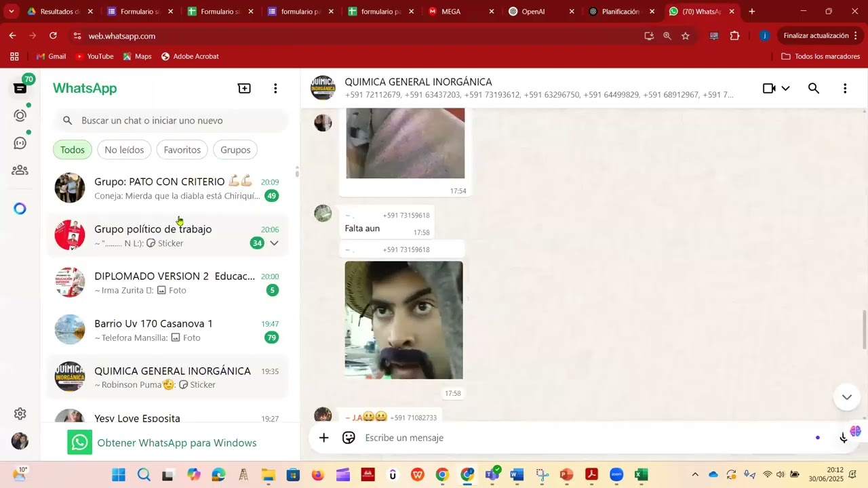Open own profile picture in sidebar
This screenshot has width=868, height=488.
pos(20,441)
